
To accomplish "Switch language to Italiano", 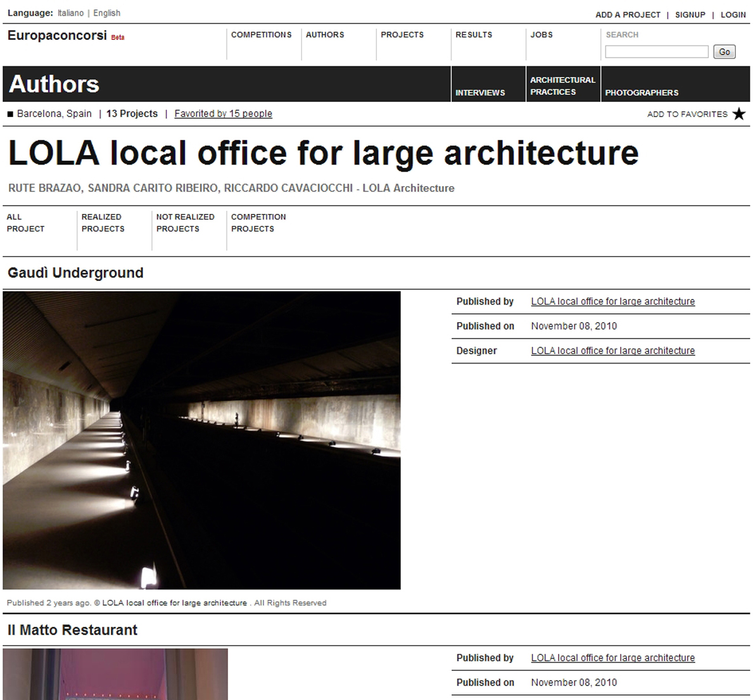I will [x=70, y=13].
